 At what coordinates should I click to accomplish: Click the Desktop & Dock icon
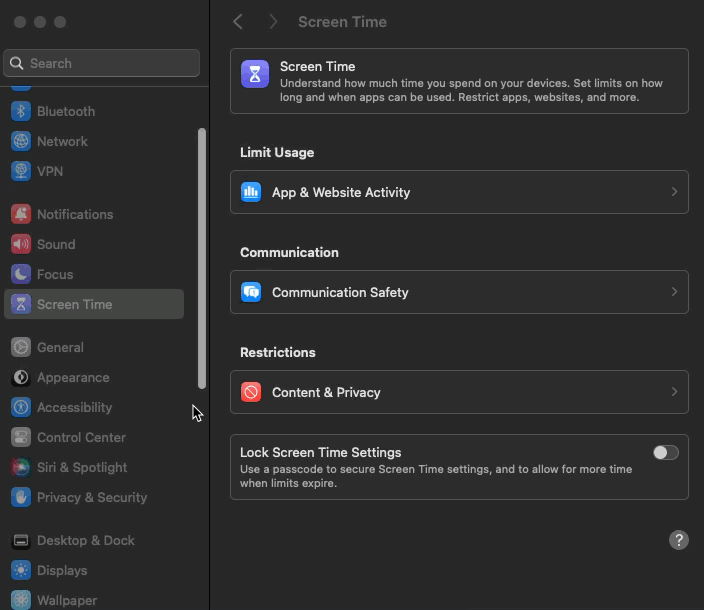[x=21, y=540]
